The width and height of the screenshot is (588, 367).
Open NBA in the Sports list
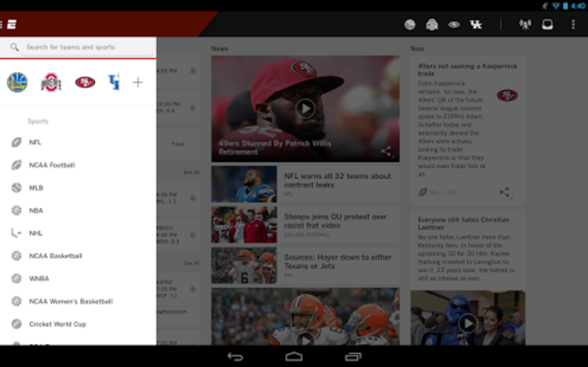(78, 210)
